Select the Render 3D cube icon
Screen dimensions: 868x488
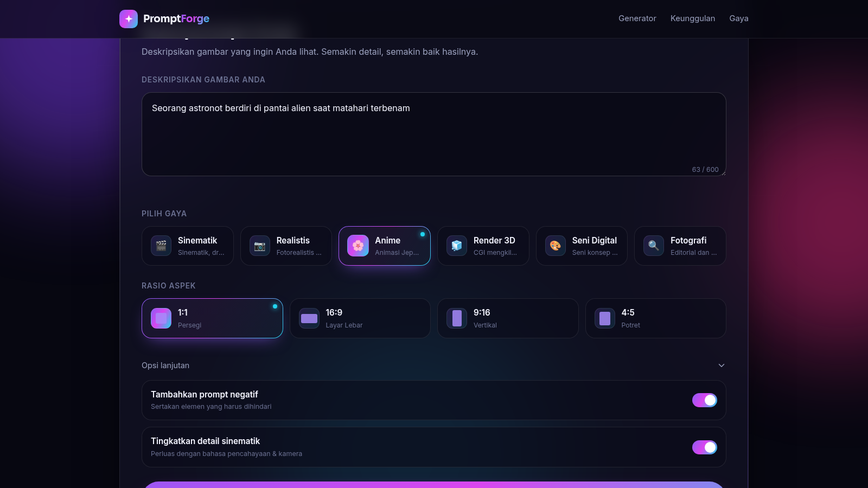(x=457, y=246)
